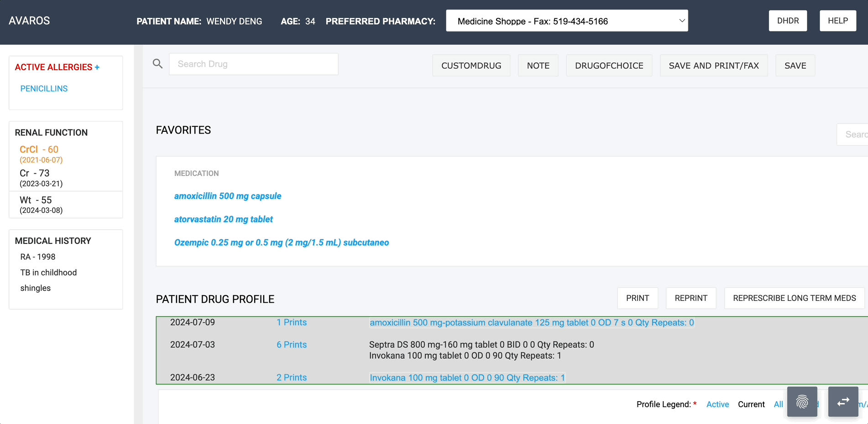Image resolution: width=868 pixels, height=424 pixels.
Task: Open the NOTE button
Action: 538,66
